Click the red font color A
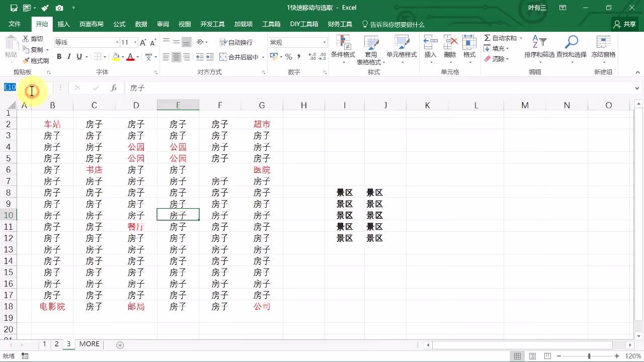The image size is (644, 362). coord(130,57)
